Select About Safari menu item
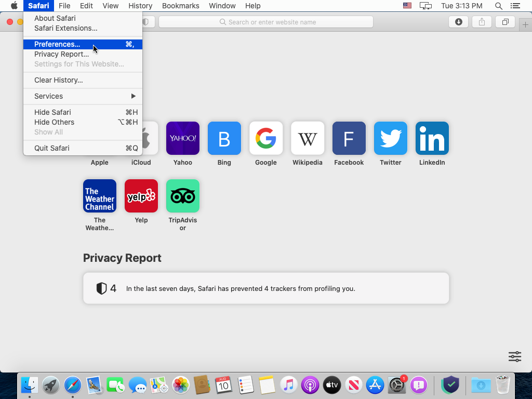532x399 pixels. tap(83, 18)
